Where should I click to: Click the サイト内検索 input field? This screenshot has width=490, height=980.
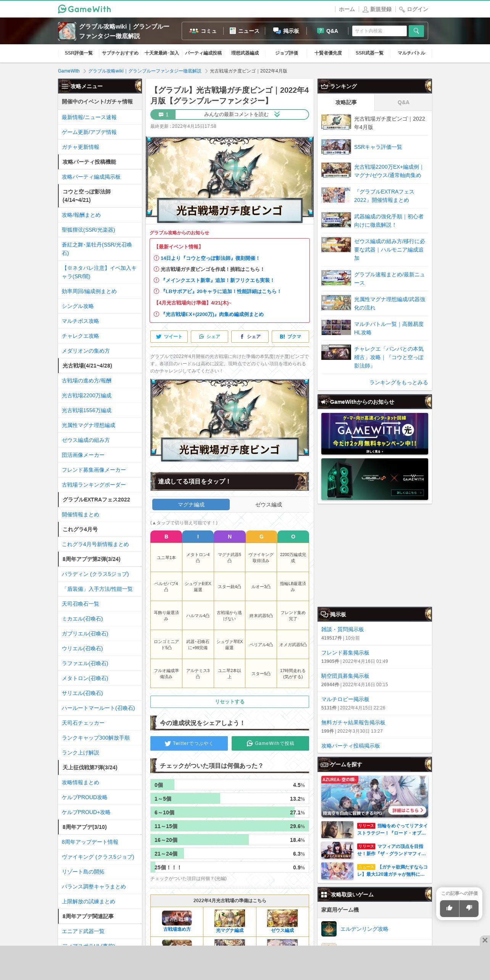point(379,31)
